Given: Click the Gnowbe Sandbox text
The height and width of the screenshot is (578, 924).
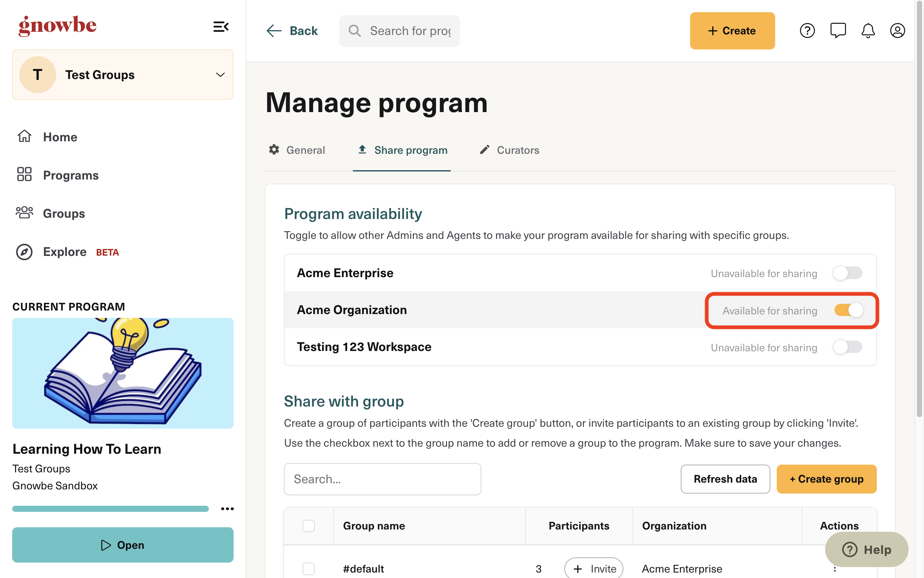Looking at the screenshot, I should [55, 486].
